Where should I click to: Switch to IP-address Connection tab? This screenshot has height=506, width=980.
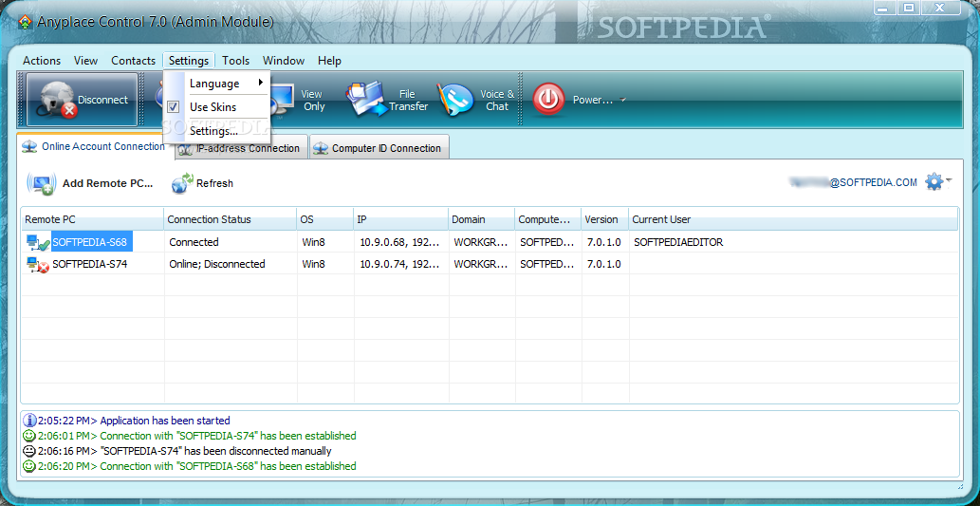pos(243,148)
